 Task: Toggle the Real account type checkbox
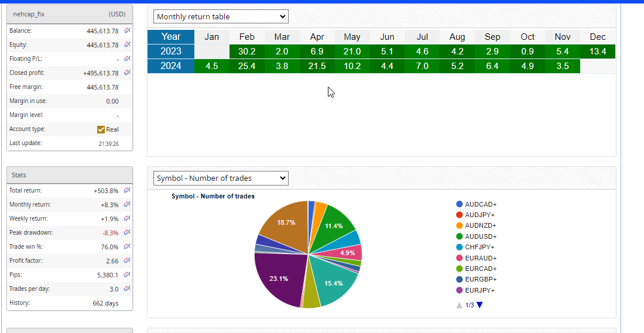click(x=101, y=129)
